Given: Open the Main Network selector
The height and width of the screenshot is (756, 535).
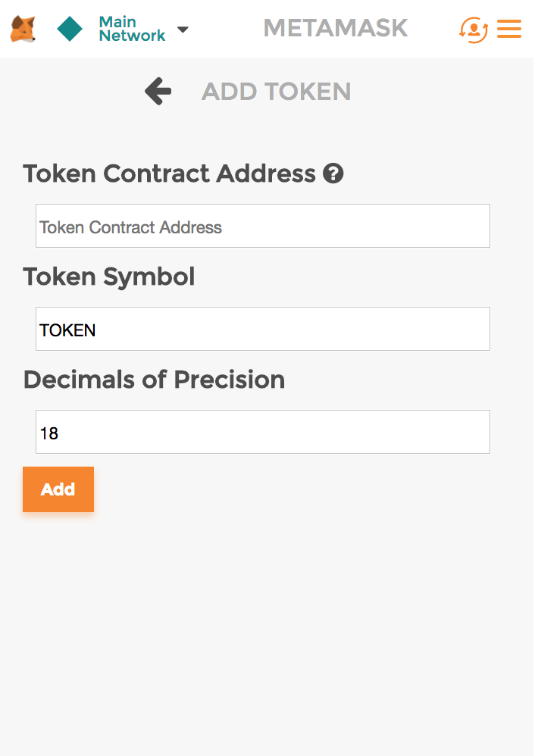Looking at the screenshot, I should [x=132, y=30].
